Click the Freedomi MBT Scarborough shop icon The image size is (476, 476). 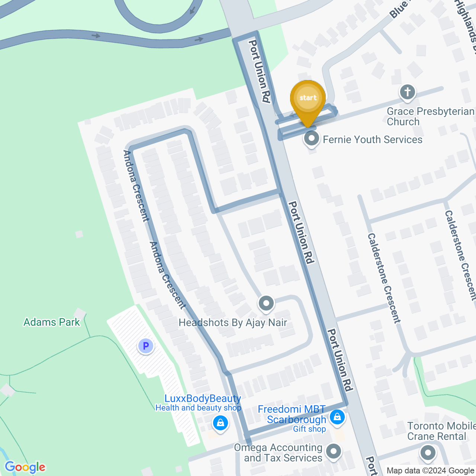tap(337, 417)
